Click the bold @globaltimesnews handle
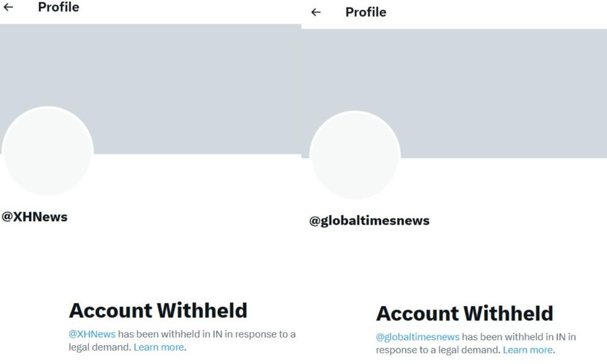 click(x=369, y=220)
